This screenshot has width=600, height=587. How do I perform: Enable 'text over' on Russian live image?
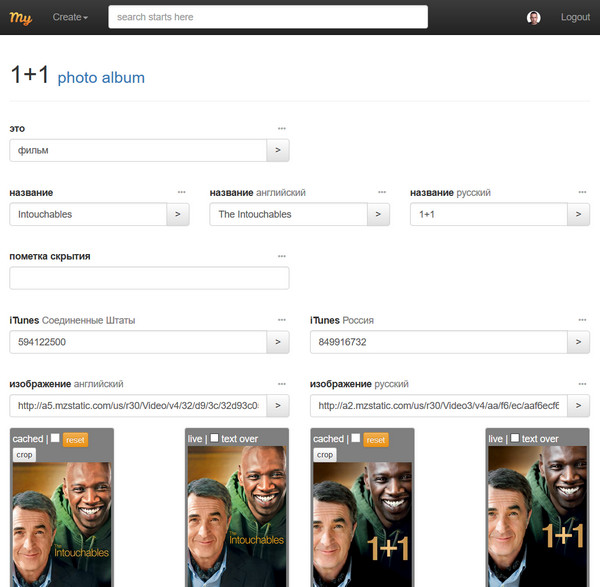click(515, 439)
